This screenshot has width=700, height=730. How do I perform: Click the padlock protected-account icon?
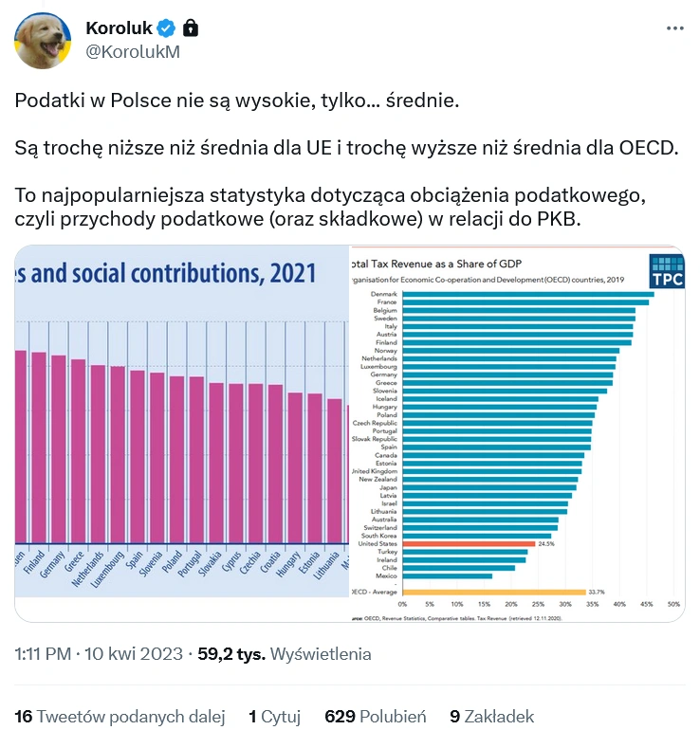point(190,27)
